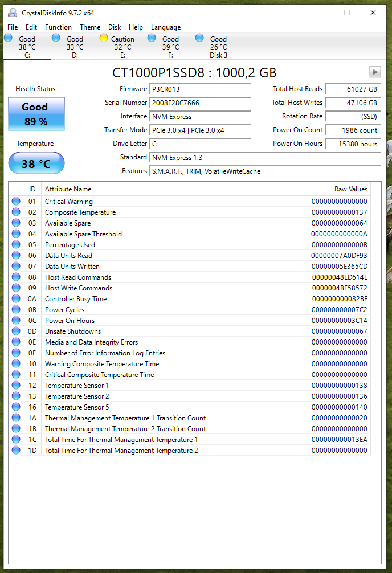Click the 38 °C temperature button
The height and width of the screenshot is (573, 392).
36,163
